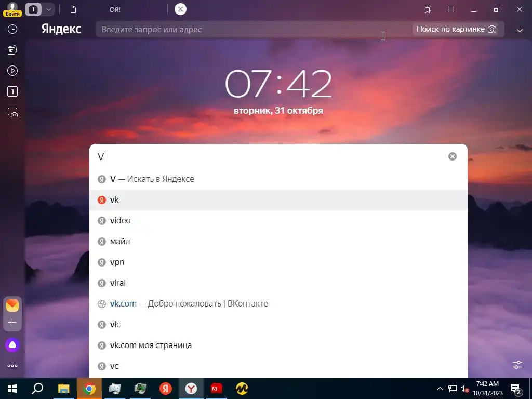This screenshot has height=399, width=532.
Task: Open the tab groups sidebar icon
Action: [x=12, y=50]
